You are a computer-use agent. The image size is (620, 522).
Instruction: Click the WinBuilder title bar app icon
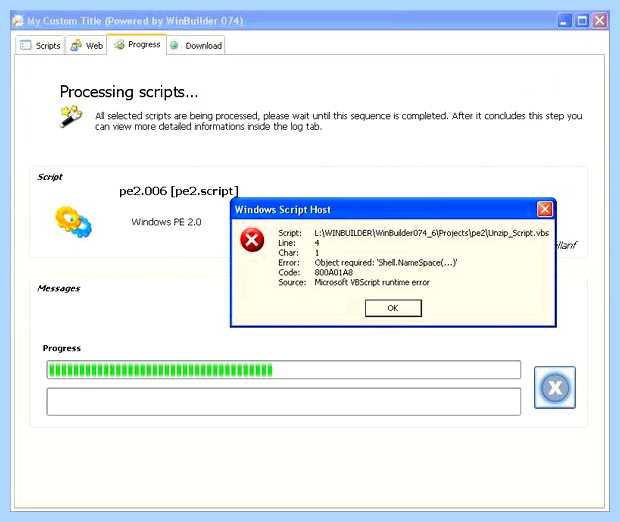[x=18, y=21]
